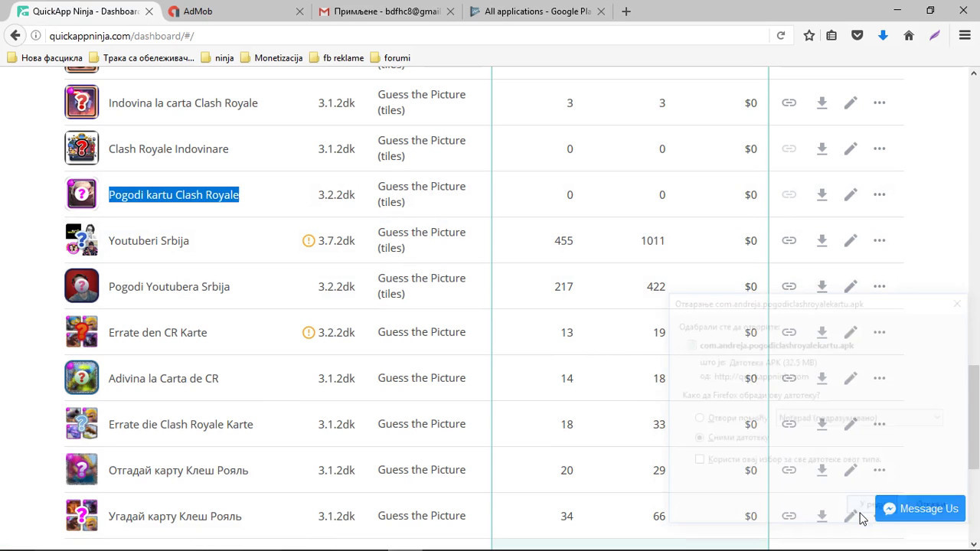Image resolution: width=980 pixels, height=551 pixels.
Task: Click version 3.2.2dk in Pogodi kartu row
Action: tap(337, 194)
